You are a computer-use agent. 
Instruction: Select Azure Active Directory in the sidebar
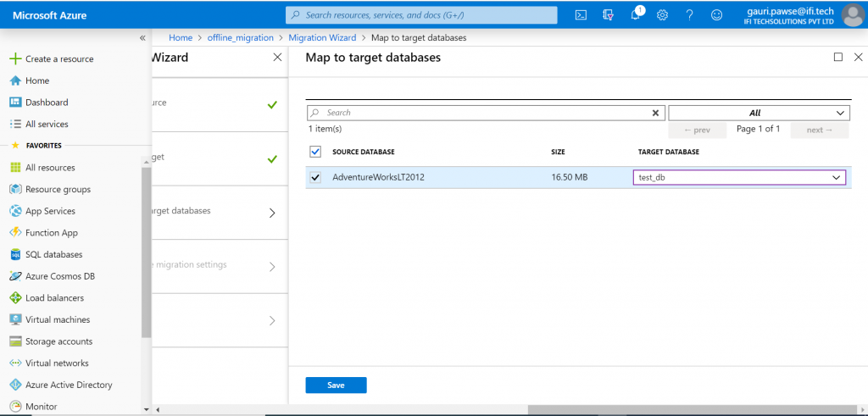coord(69,385)
